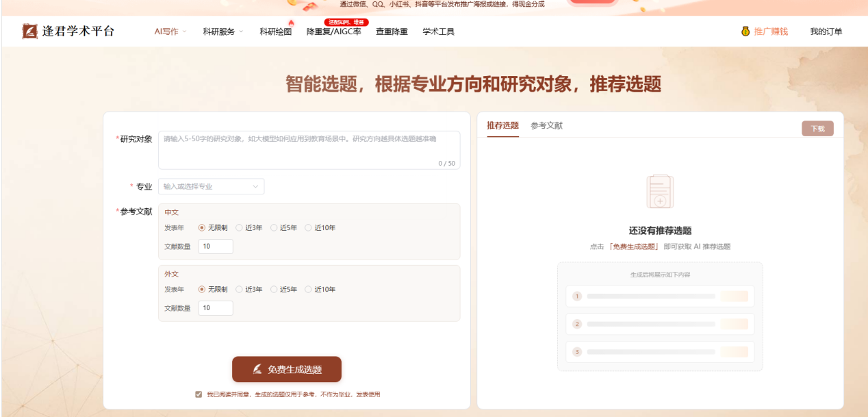Select 近3年 for 外文 publication year
This screenshot has height=417, width=868.
pos(239,290)
